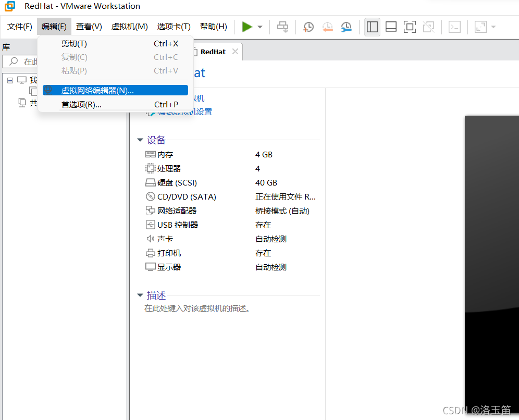Select the My Computer monitor icon in library
Screen dimensions: 519x420
click(22, 80)
